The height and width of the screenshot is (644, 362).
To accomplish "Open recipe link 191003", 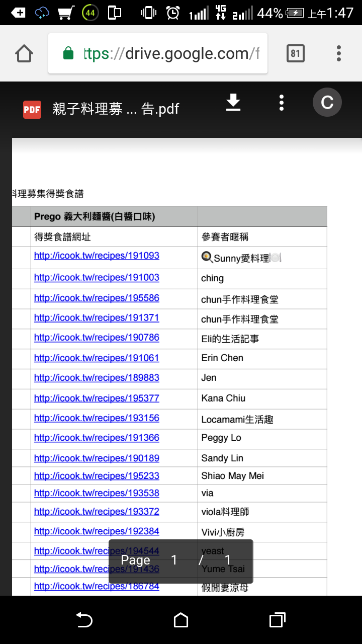I will pyautogui.click(x=97, y=277).
